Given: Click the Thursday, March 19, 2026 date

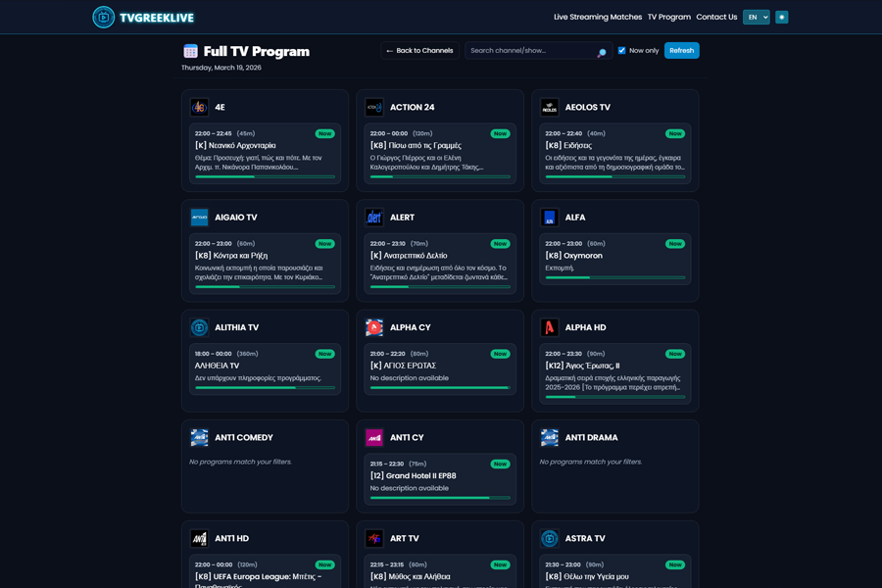Looking at the screenshot, I should click(221, 68).
